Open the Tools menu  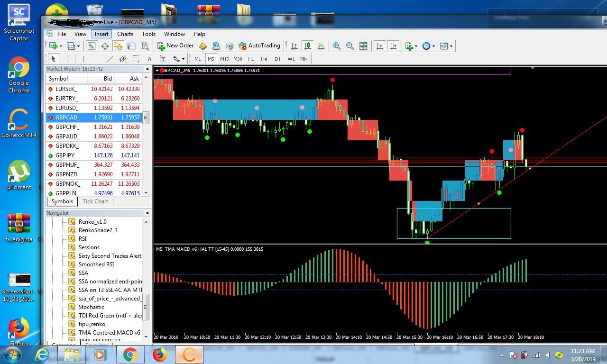[148, 34]
